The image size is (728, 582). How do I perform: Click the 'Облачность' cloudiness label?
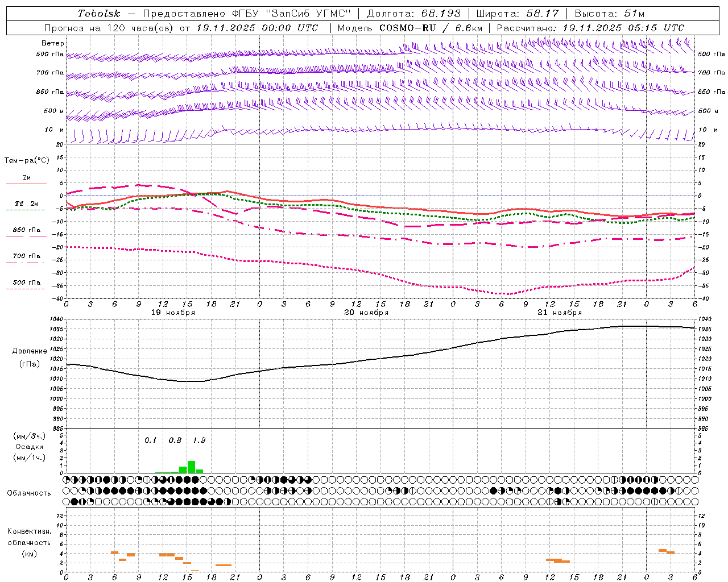(x=29, y=493)
